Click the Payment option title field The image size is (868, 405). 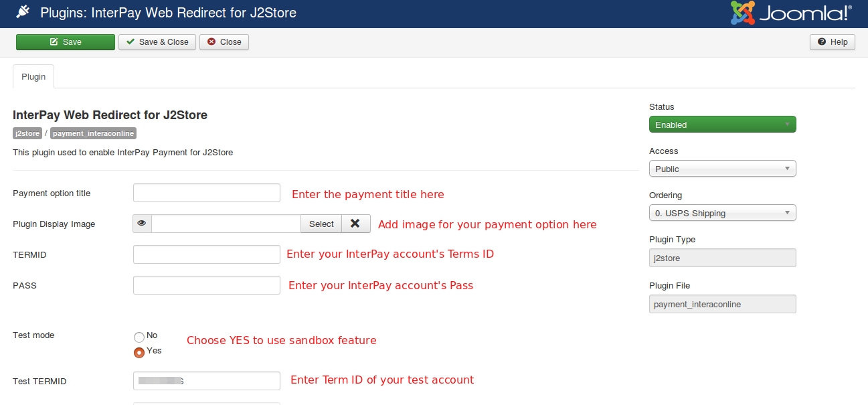point(207,193)
